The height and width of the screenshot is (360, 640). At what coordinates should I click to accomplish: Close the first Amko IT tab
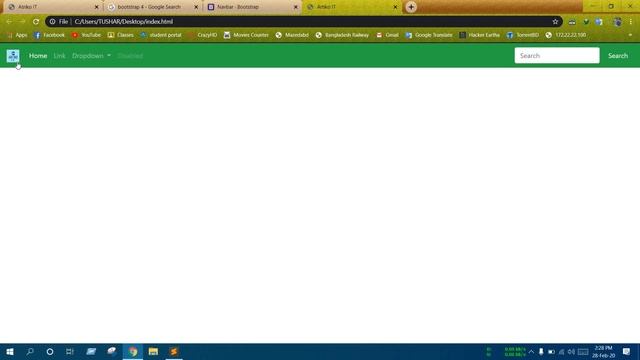[97, 7]
